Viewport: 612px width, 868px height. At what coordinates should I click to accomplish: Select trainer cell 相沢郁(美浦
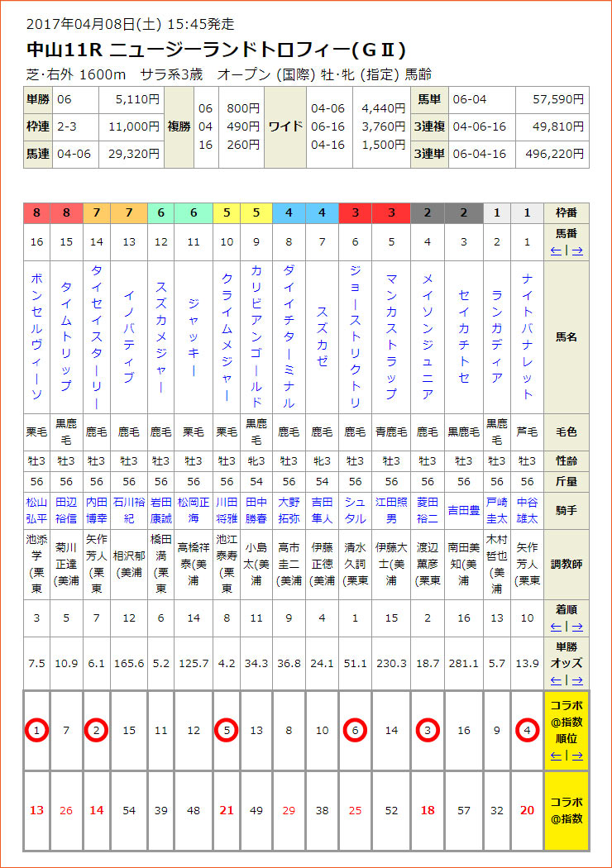click(x=129, y=564)
